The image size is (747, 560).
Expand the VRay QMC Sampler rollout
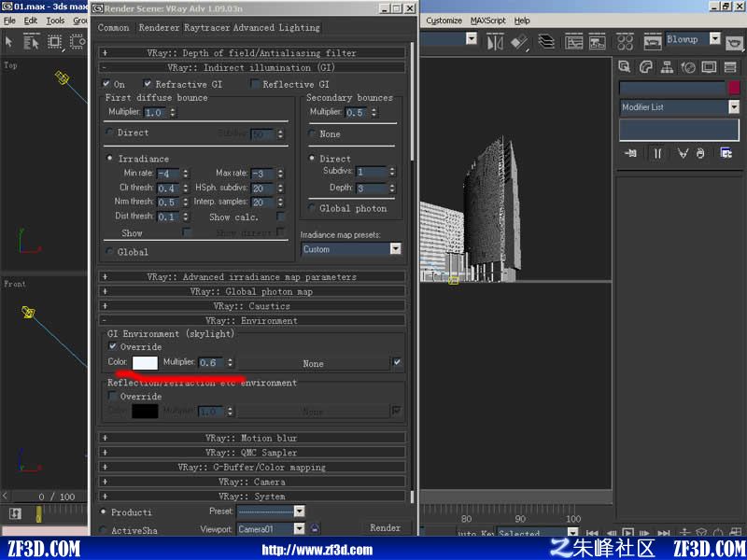click(x=252, y=453)
